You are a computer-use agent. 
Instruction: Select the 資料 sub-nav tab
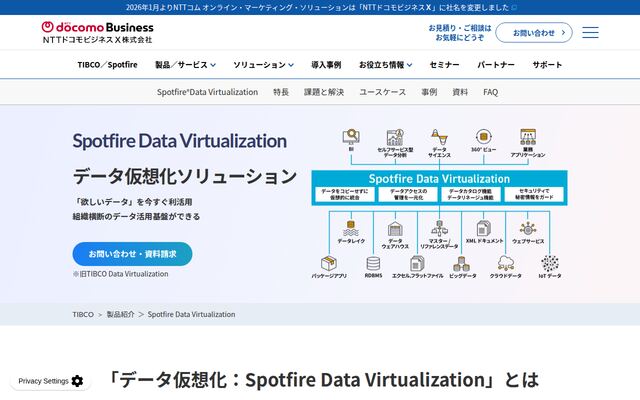460,92
